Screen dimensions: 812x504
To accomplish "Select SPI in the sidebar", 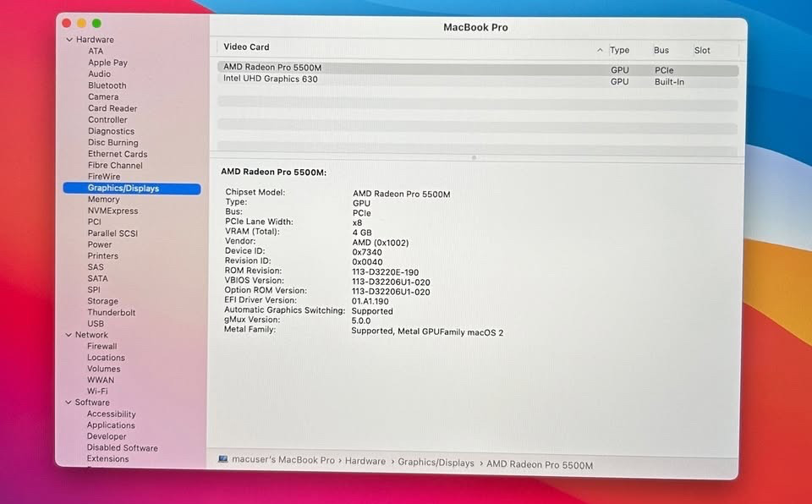I will [94, 290].
